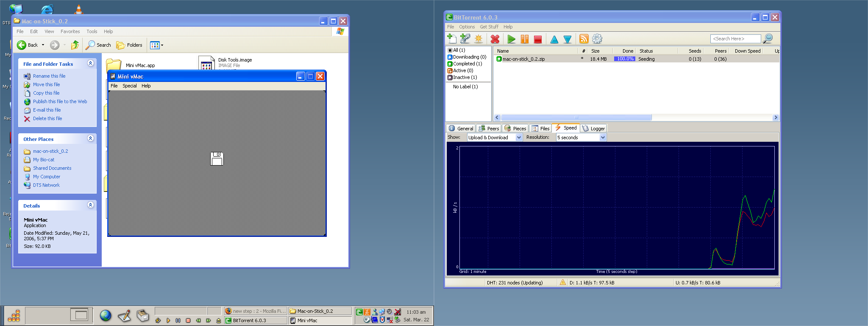This screenshot has width=868, height=326.
Task: Open My Computer in Other Places
Action: click(x=47, y=177)
